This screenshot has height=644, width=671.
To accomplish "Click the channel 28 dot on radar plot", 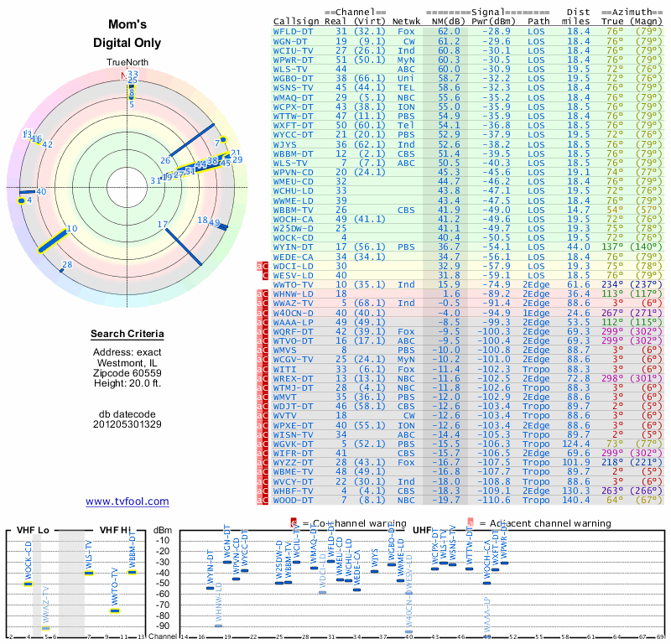I will click(x=61, y=271).
